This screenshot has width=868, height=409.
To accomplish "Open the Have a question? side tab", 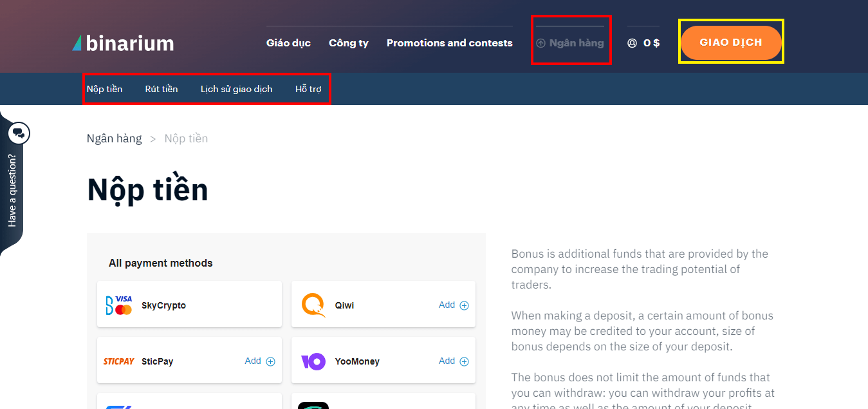I will 12,190.
